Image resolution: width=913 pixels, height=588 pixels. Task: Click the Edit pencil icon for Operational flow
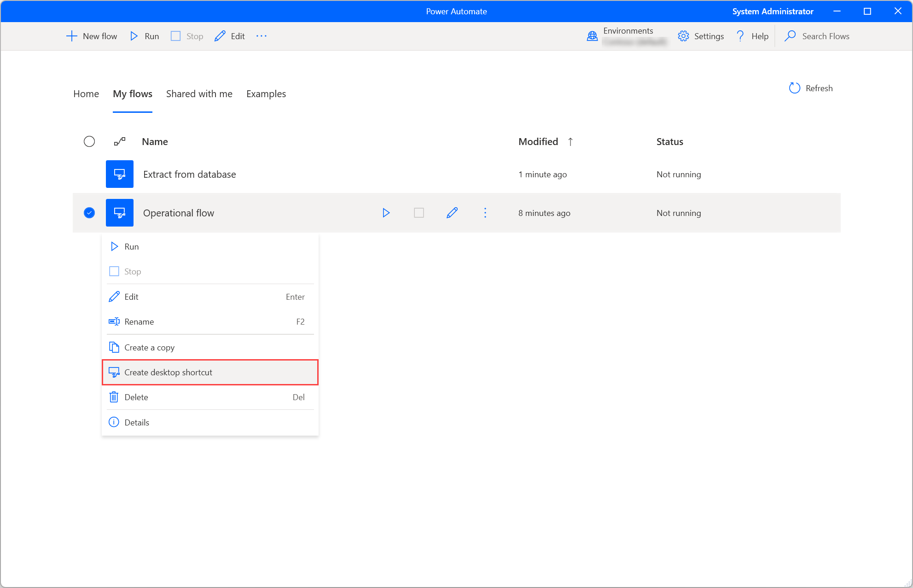[453, 213]
